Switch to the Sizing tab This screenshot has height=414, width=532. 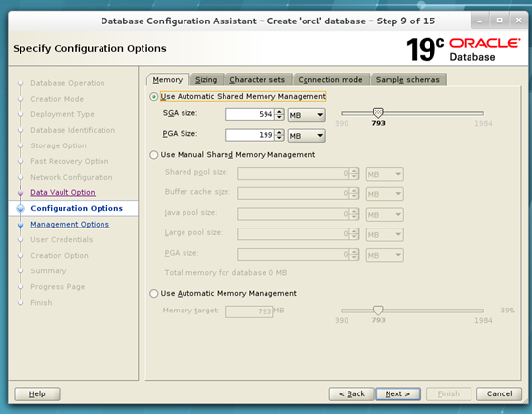(206, 80)
